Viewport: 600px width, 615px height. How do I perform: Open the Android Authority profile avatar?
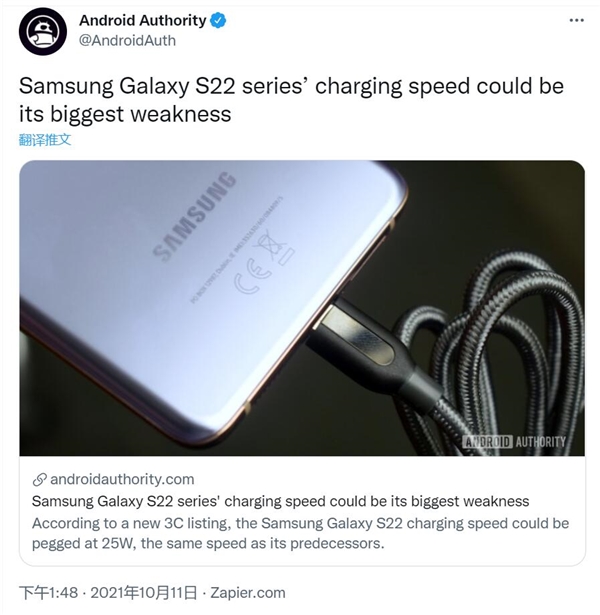pyautogui.click(x=43, y=31)
